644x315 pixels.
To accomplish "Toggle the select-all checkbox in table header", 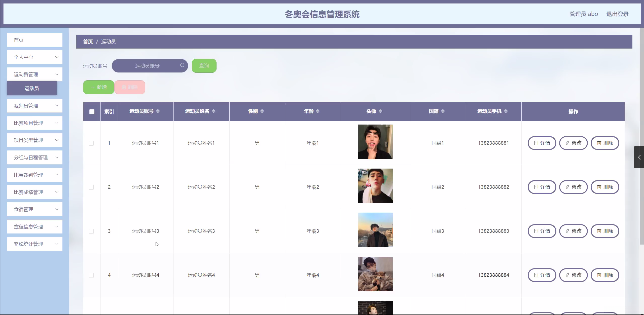I will coord(92,111).
